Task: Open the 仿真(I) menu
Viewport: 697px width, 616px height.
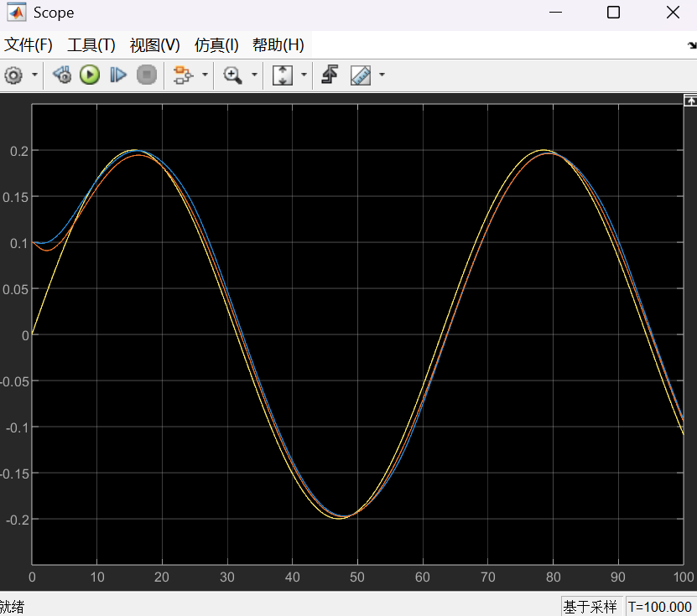Action: tap(216, 45)
